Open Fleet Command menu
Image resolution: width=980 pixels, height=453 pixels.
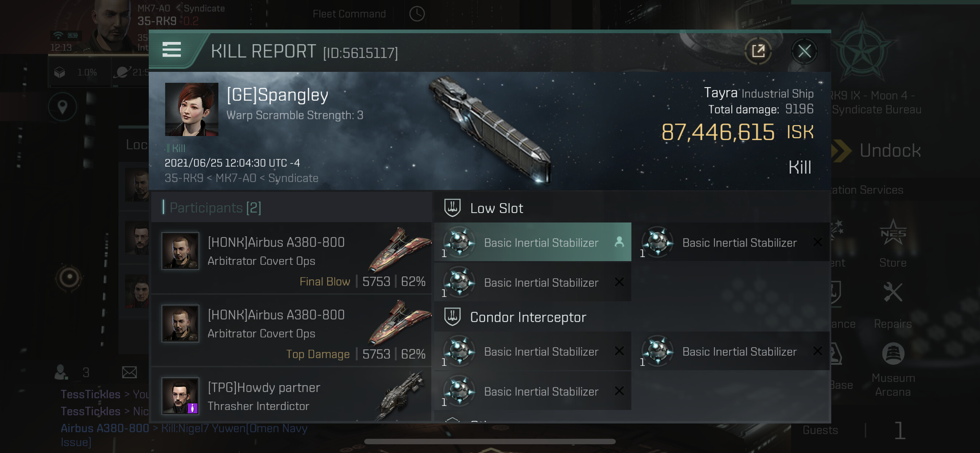(349, 14)
